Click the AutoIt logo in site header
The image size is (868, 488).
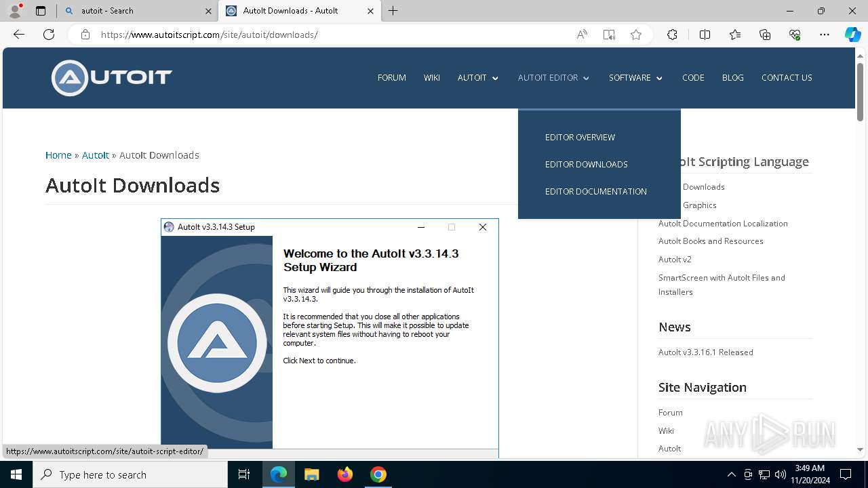point(112,78)
